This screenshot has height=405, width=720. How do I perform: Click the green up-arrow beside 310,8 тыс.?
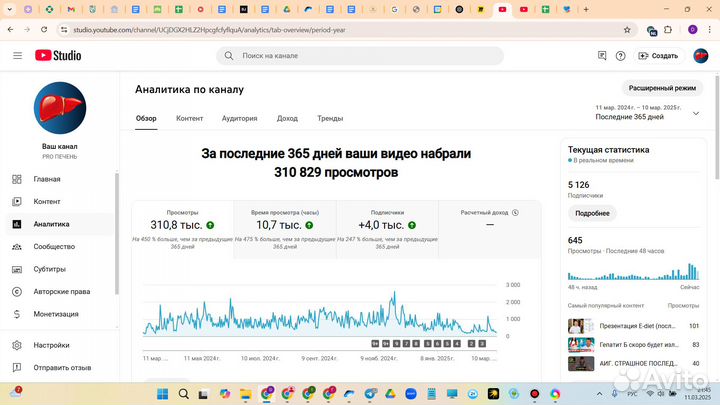[x=210, y=225]
